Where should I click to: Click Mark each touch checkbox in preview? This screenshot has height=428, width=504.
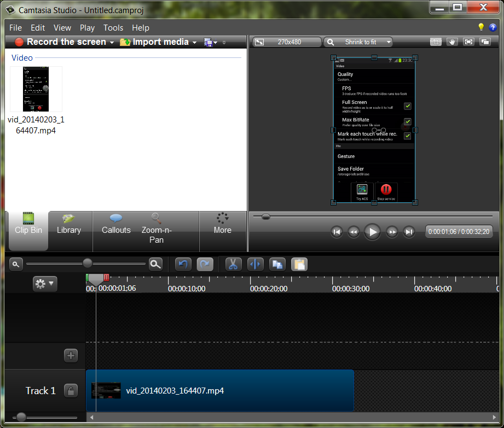coord(408,136)
